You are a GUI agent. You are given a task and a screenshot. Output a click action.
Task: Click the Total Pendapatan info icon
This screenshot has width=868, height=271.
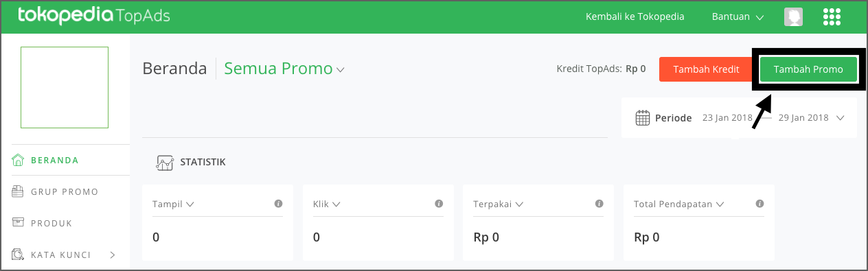tap(759, 204)
